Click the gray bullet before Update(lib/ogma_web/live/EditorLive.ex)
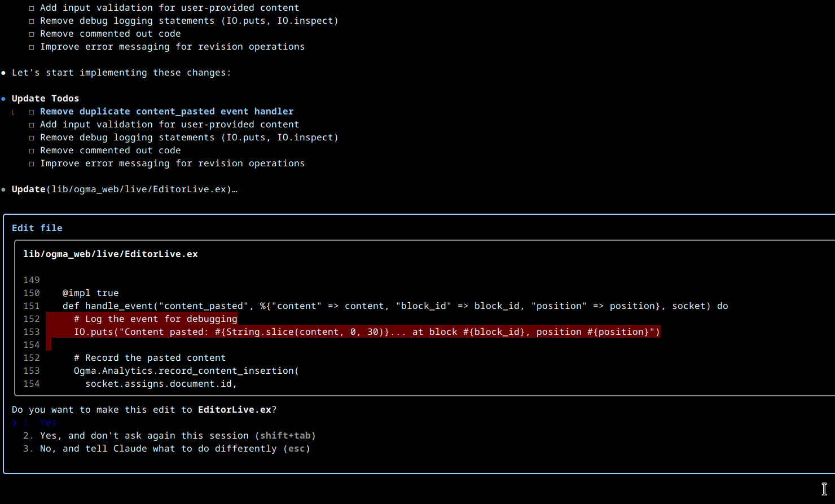This screenshot has height=504, width=835. (3, 189)
